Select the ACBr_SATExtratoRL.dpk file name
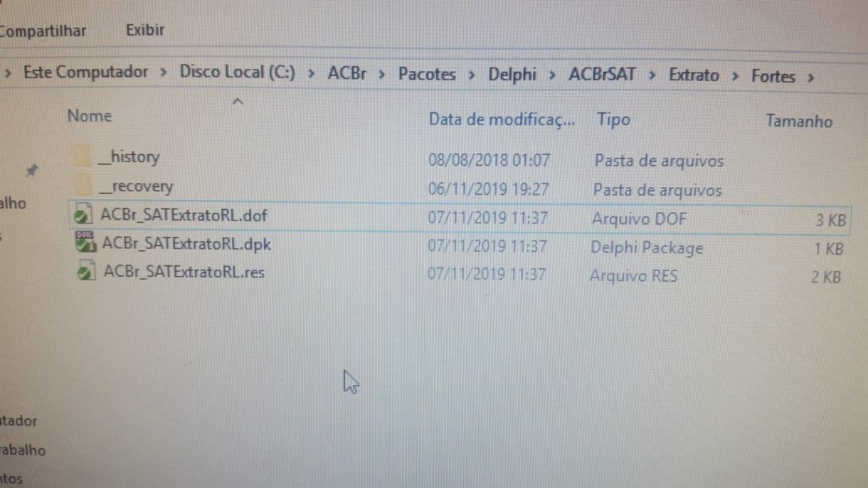The width and height of the screenshot is (868, 488). click(x=186, y=244)
